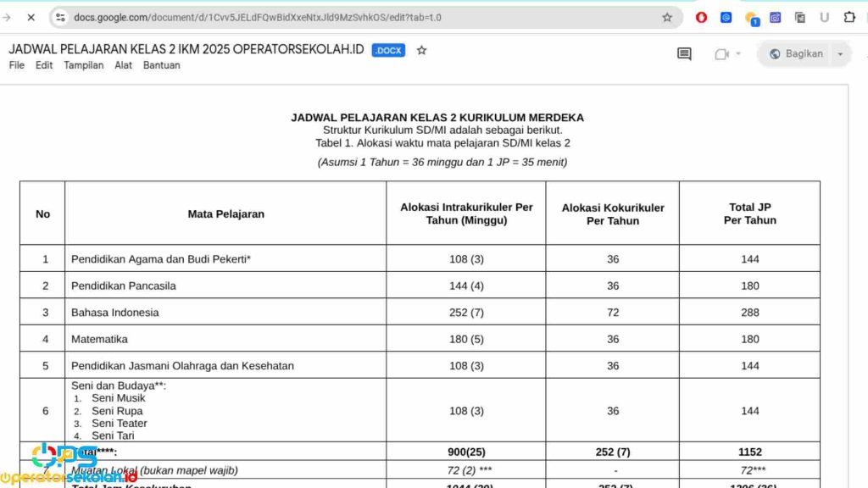Click 'Seni Rupa' list item
The width and height of the screenshot is (868, 488).
point(117,411)
